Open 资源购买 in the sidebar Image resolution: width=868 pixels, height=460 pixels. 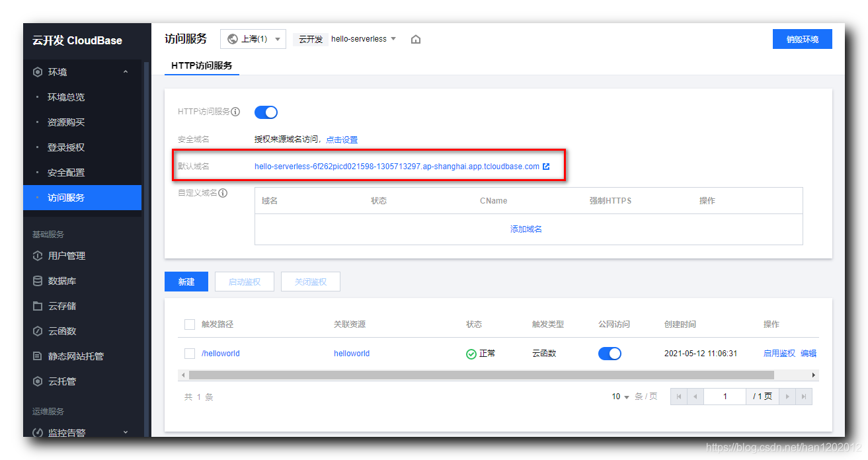click(x=66, y=122)
